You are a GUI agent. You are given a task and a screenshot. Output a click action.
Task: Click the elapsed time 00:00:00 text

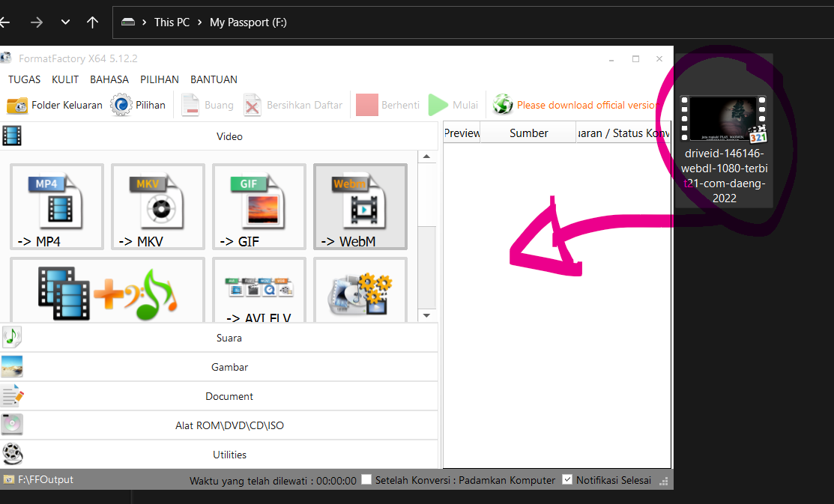pos(336,481)
